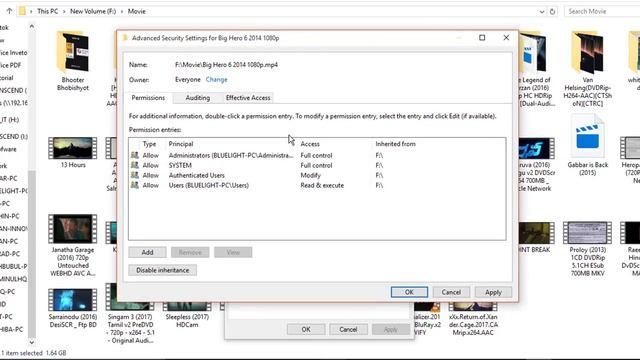This screenshot has width=640, height=360.
Task: Click the user group icon beside SYSTEM
Action: 135,165
